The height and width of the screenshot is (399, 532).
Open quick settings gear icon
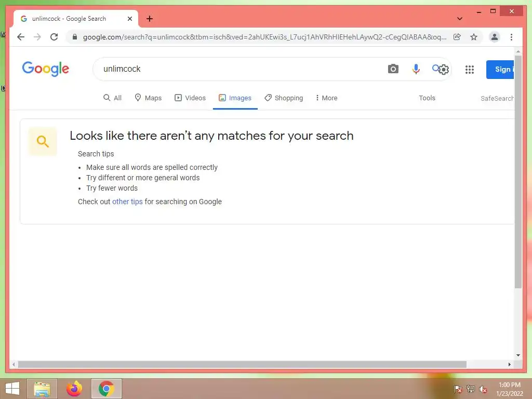pyautogui.click(x=444, y=70)
